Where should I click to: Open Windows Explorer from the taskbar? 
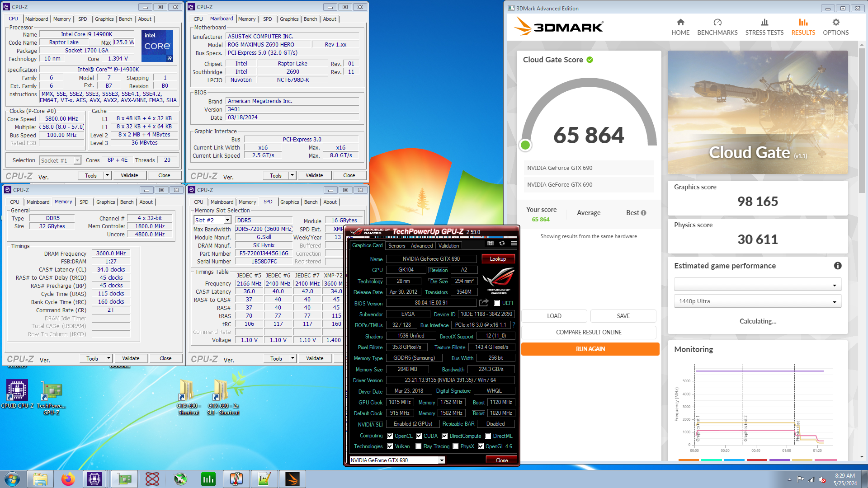(40, 479)
